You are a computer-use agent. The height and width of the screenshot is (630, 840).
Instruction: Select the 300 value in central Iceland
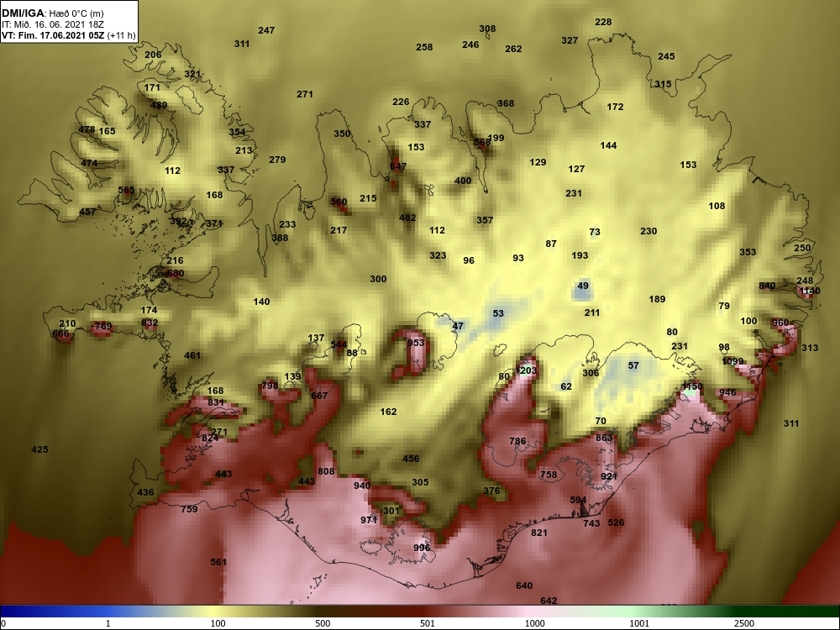point(378,279)
